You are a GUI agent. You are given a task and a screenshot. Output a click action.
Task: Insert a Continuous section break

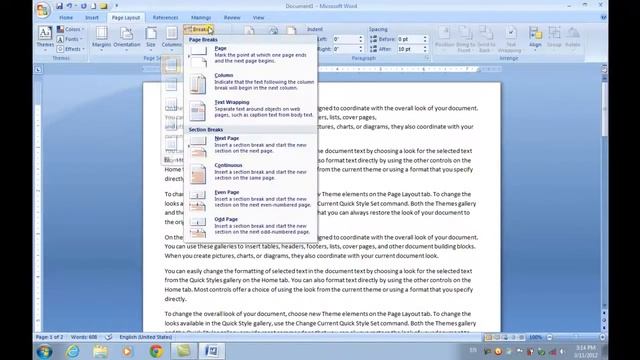[251, 172]
